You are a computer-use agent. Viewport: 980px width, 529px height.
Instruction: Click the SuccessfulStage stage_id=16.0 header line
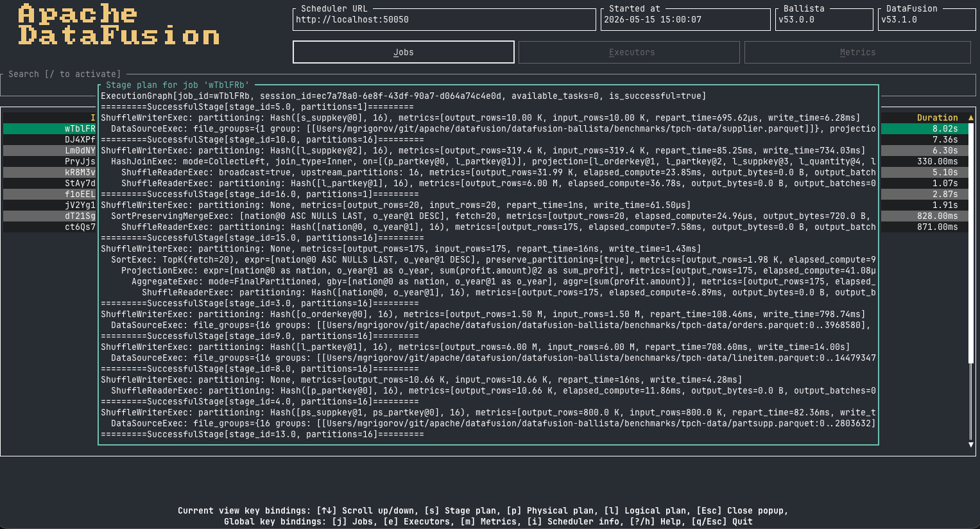click(x=260, y=194)
